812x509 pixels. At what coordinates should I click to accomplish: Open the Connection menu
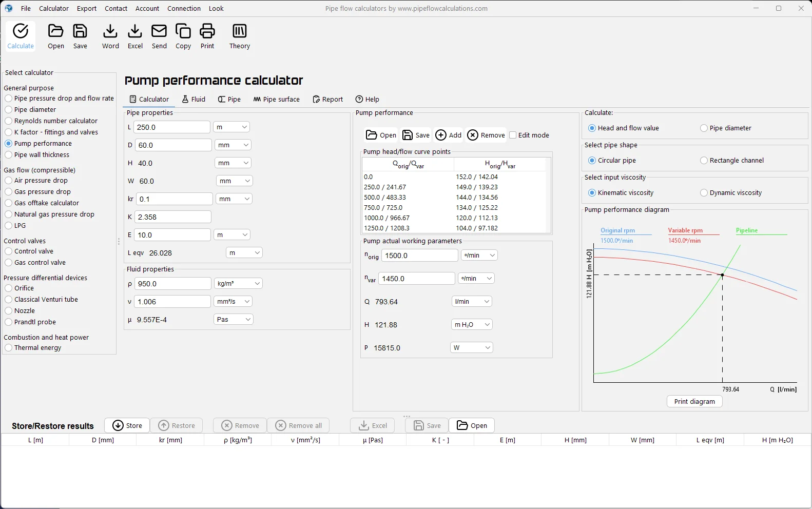point(184,8)
